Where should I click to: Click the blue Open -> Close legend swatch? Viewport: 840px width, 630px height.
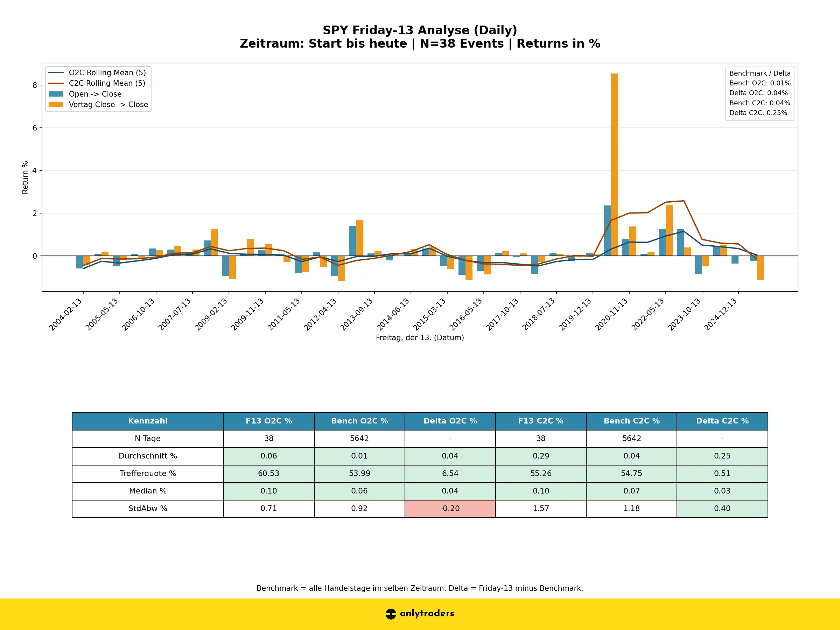point(56,94)
